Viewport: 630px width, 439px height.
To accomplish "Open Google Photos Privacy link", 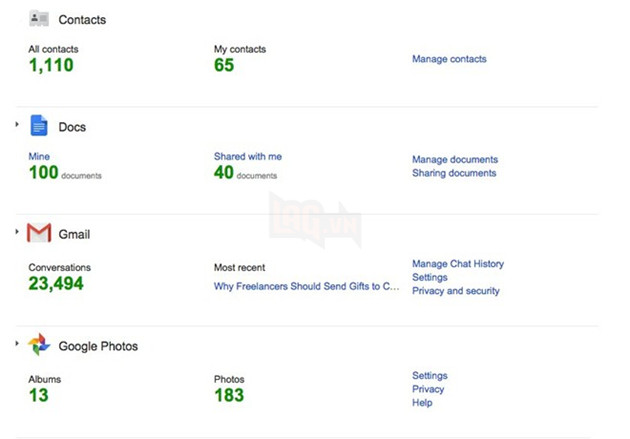I will tap(428, 389).
